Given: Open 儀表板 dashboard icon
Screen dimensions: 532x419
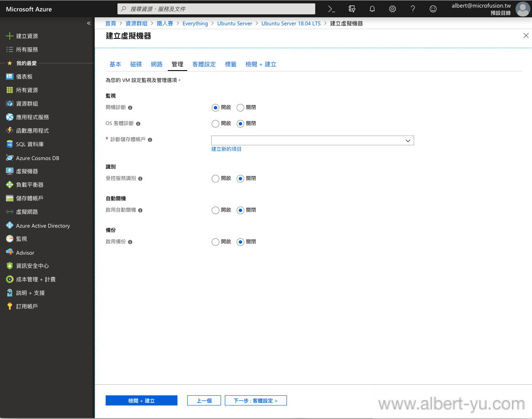Looking at the screenshot, I should point(10,76).
